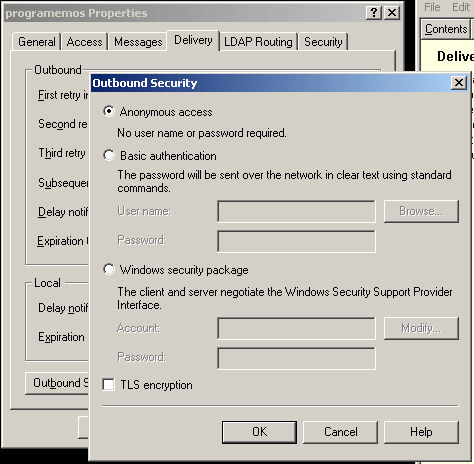Close the Outbound Security dialog
This screenshot has width=474, height=464.
(459, 82)
